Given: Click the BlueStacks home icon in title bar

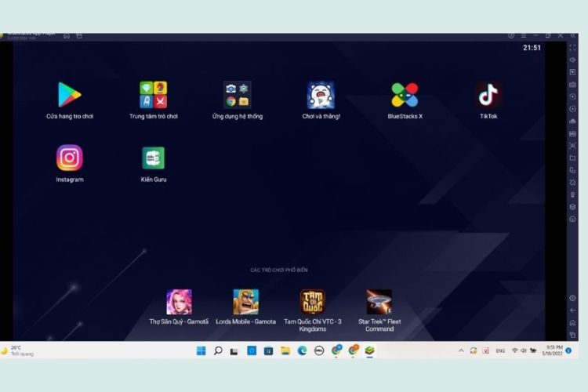Looking at the screenshot, I should coord(67,36).
